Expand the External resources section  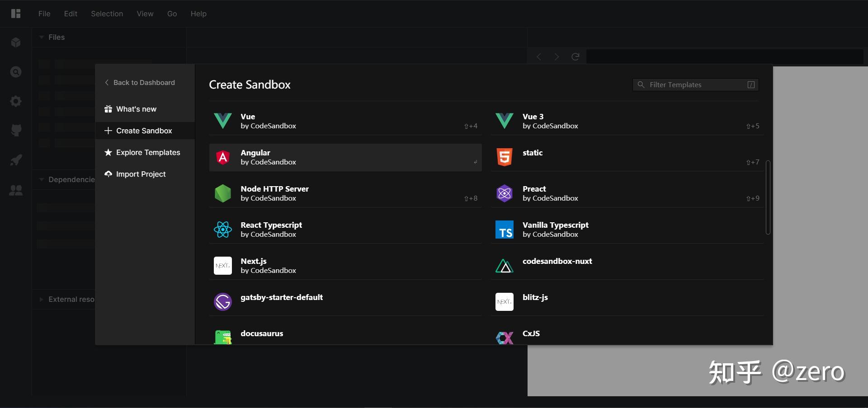(42, 299)
